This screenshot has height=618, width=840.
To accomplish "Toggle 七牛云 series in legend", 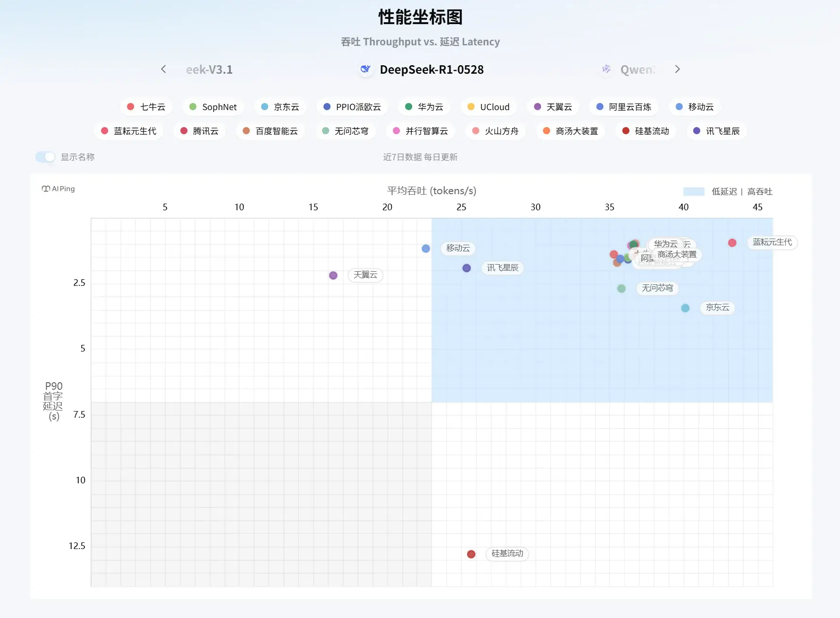I will tap(146, 107).
